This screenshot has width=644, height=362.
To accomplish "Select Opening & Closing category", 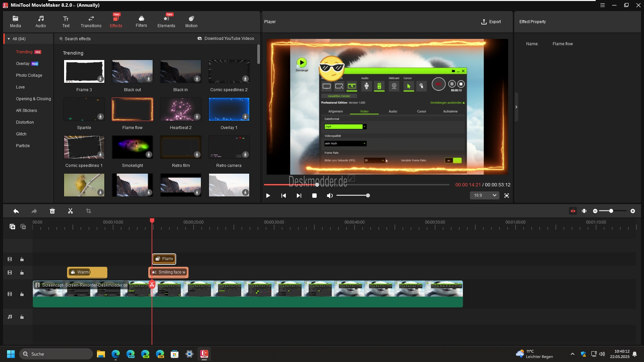I will pyautogui.click(x=34, y=99).
